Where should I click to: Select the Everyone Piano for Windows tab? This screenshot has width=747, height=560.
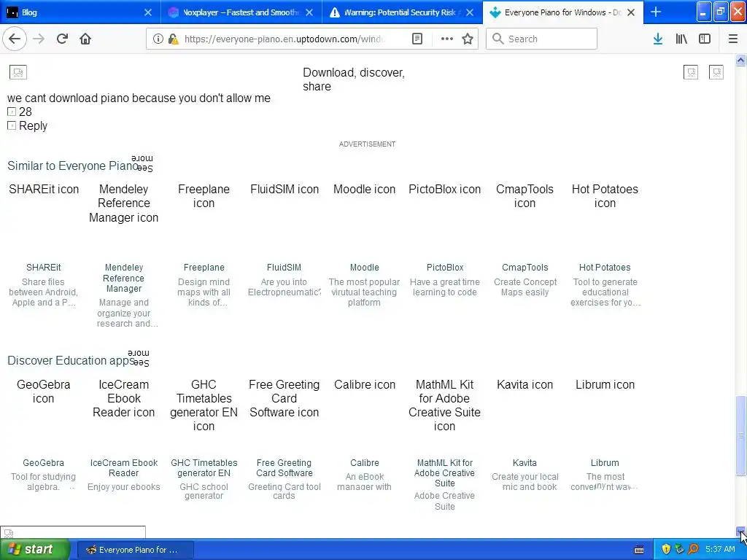[x=563, y=12]
